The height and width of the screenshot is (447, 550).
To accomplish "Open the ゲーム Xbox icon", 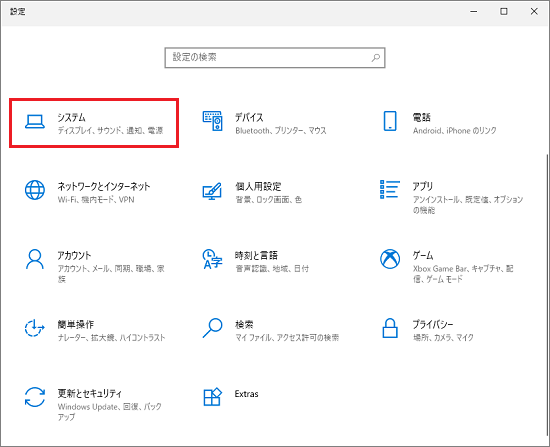I will [x=390, y=259].
